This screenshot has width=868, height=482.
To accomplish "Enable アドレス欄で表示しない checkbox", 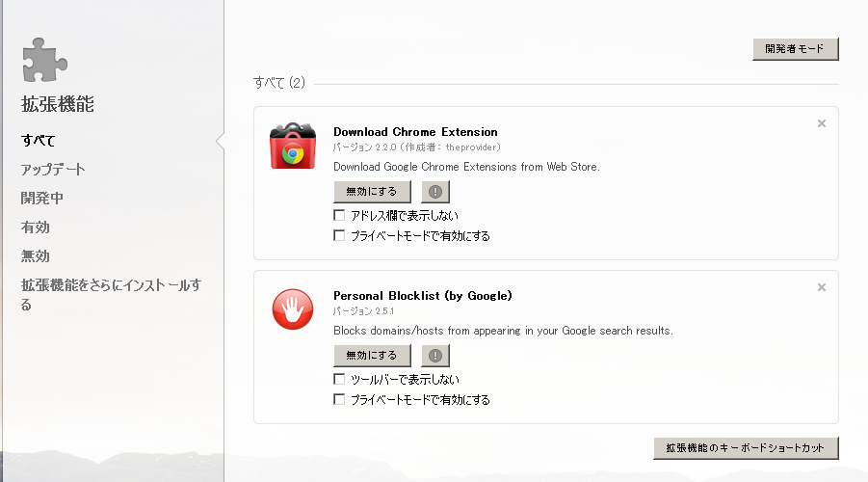I will tap(339, 215).
